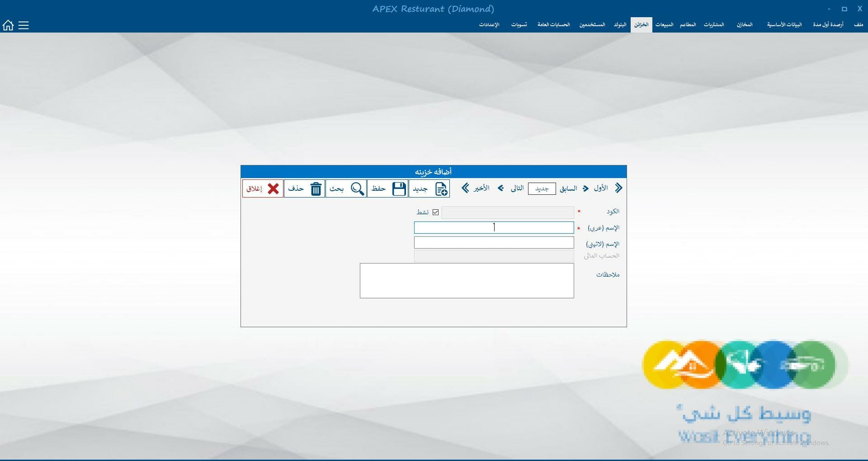Screen dimensions: 868x461
Task: Open the file (ملف) menu
Action: pyautogui.click(x=858, y=24)
